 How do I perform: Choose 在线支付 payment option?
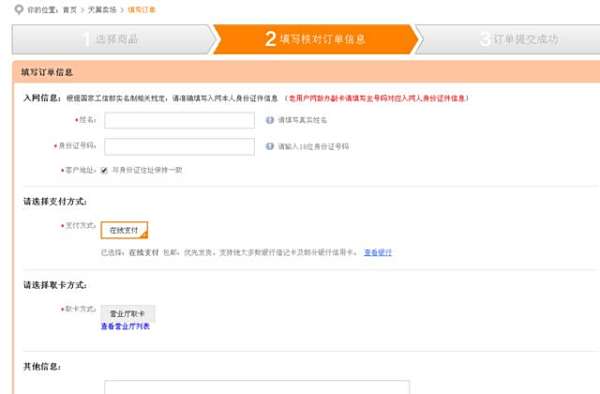coord(124,230)
